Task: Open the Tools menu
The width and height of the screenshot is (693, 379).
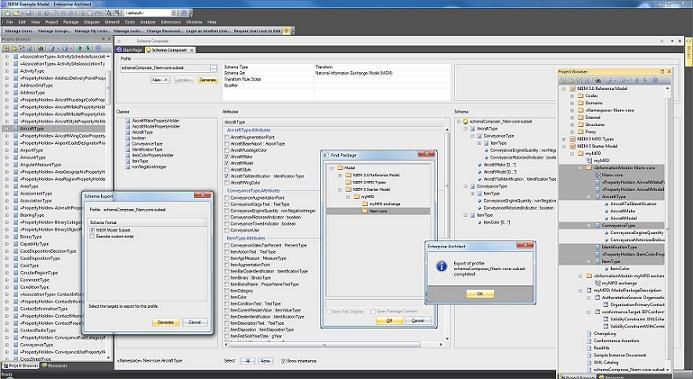Action: pos(129,22)
